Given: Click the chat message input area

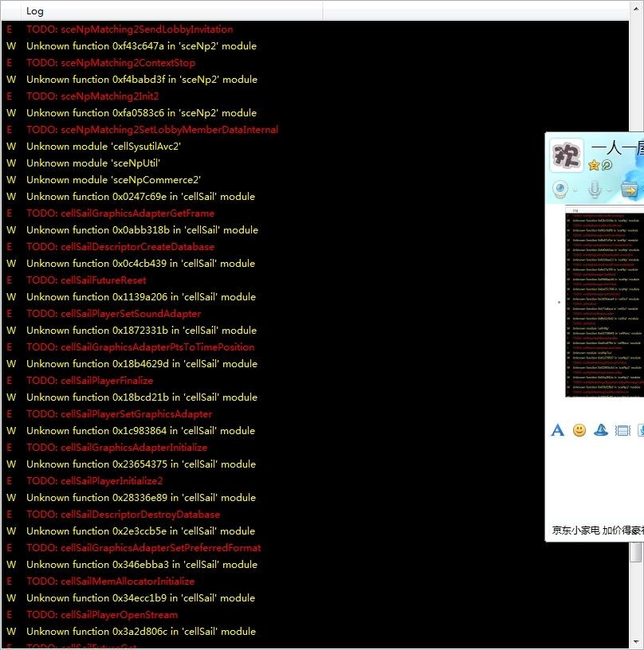Looking at the screenshot, I should point(594,478).
